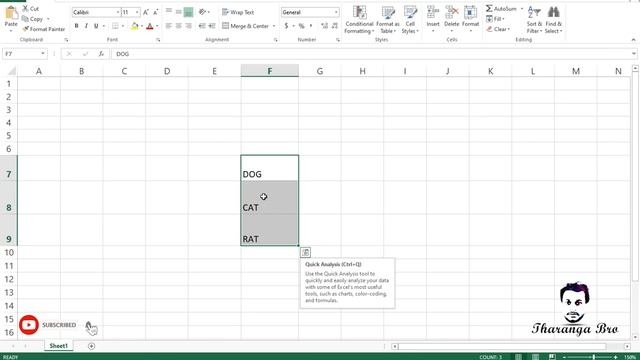This screenshot has height=360, width=640.
Task: Open the paste options arrow
Action: [11, 31]
